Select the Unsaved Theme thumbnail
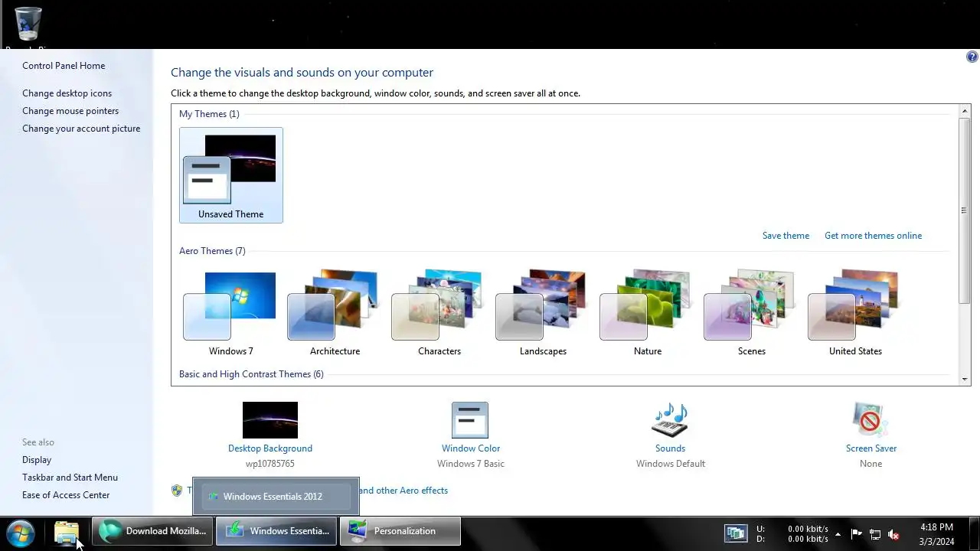This screenshot has height=551, width=980. pos(231,175)
